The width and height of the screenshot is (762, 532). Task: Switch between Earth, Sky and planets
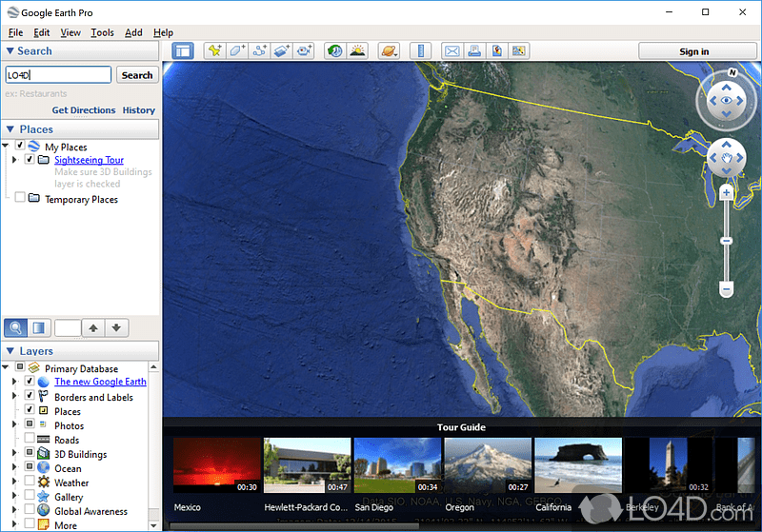point(389,51)
